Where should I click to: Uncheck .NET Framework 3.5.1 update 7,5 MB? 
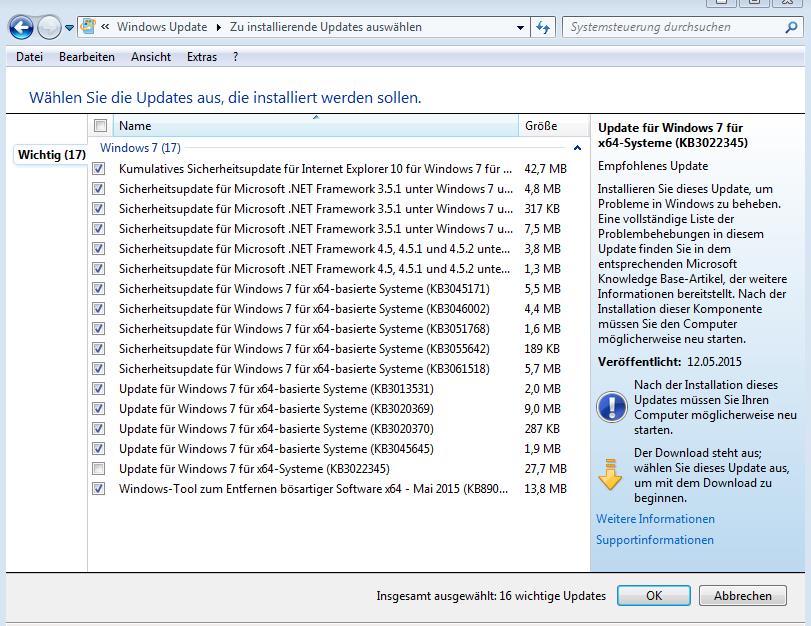98,229
